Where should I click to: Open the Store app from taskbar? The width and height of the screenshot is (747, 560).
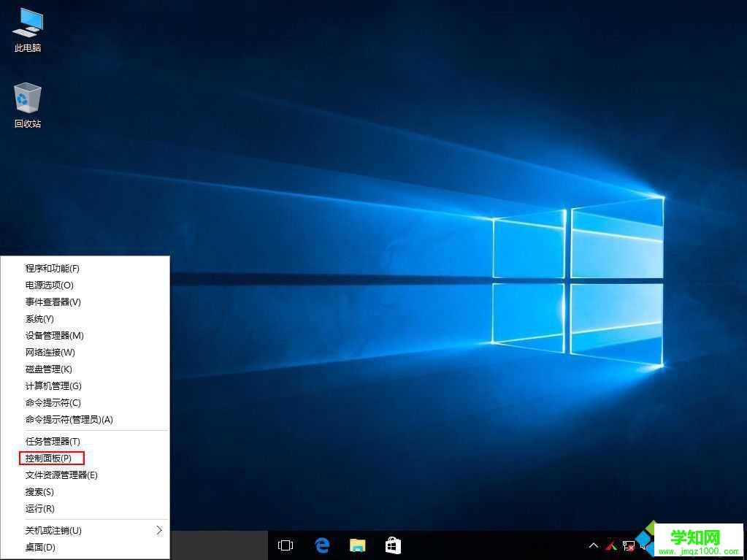[x=393, y=545]
